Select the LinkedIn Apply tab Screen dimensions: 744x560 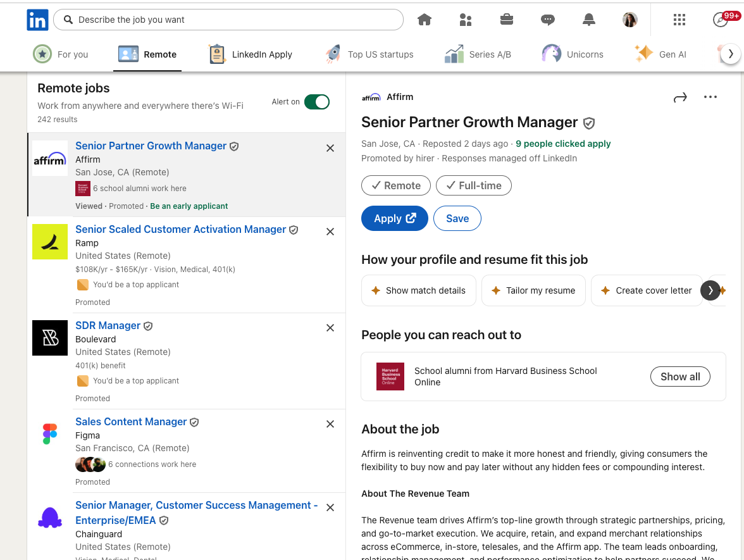251,54
